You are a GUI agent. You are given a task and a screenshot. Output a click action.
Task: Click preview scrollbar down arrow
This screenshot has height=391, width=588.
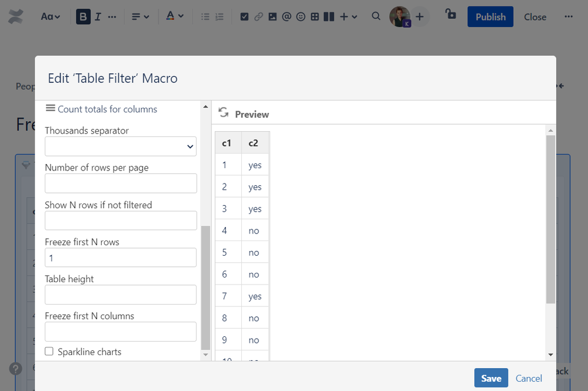coord(550,355)
